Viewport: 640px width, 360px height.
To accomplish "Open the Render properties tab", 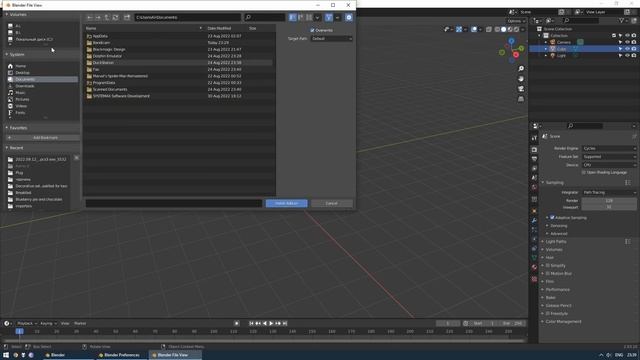I will click(x=534, y=149).
